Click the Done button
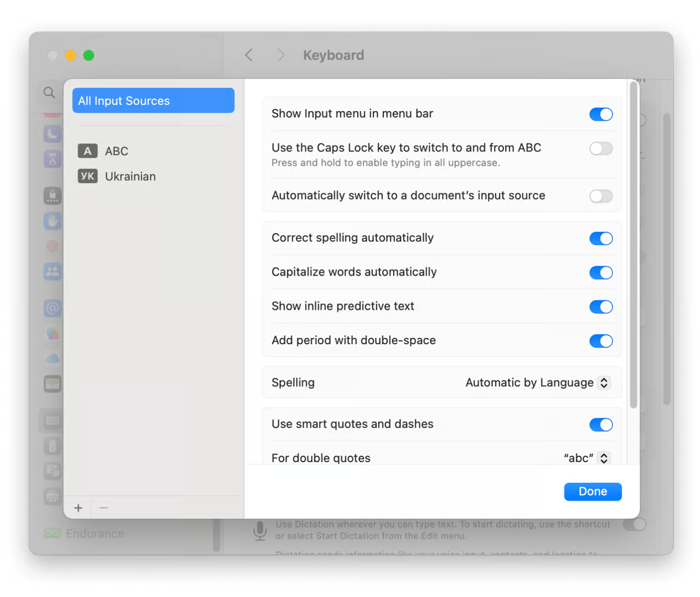This screenshot has width=700, height=597. pyautogui.click(x=592, y=491)
